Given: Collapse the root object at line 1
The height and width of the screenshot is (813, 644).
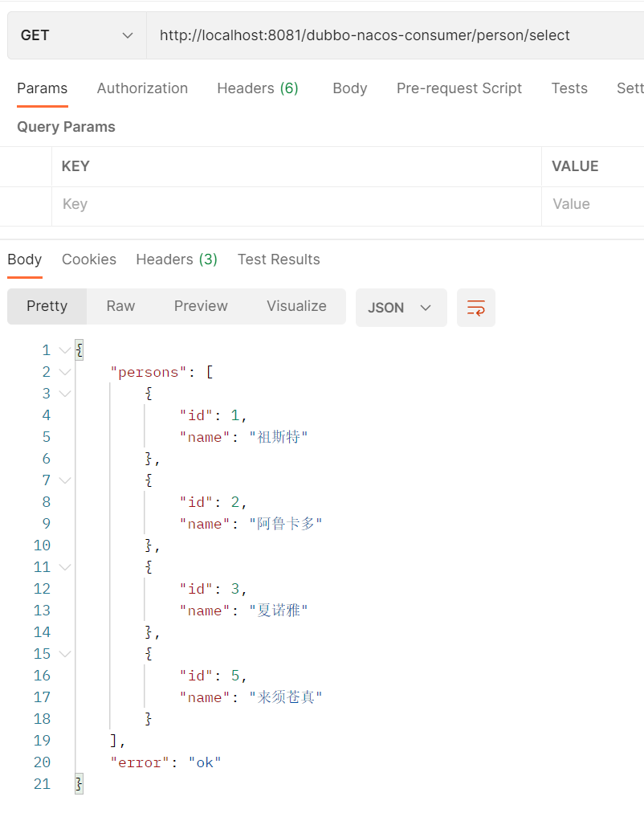Looking at the screenshot, I should tap(65, 350).
